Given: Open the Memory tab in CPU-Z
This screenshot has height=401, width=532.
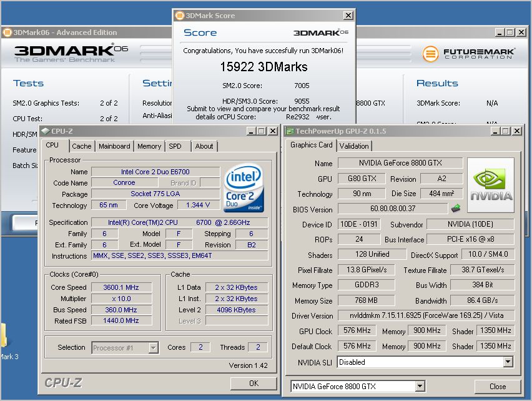Looking at the screenshot, I should click(149, 146).
